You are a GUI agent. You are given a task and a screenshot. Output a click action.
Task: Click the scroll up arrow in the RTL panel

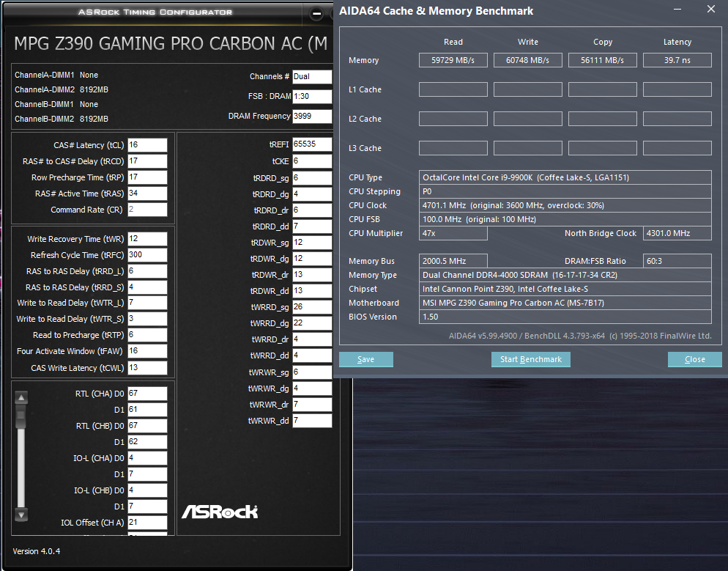pyautogui.click(x=21, y=398)
